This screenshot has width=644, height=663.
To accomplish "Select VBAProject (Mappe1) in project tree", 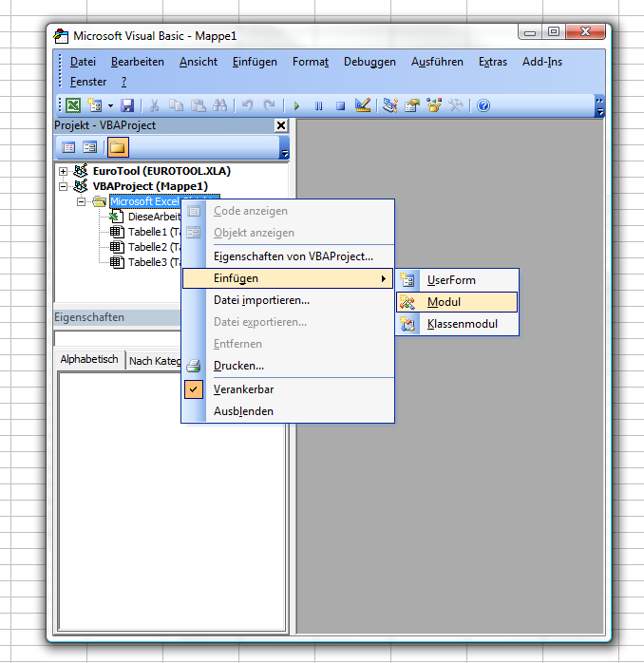I will (x=150, y=186).
